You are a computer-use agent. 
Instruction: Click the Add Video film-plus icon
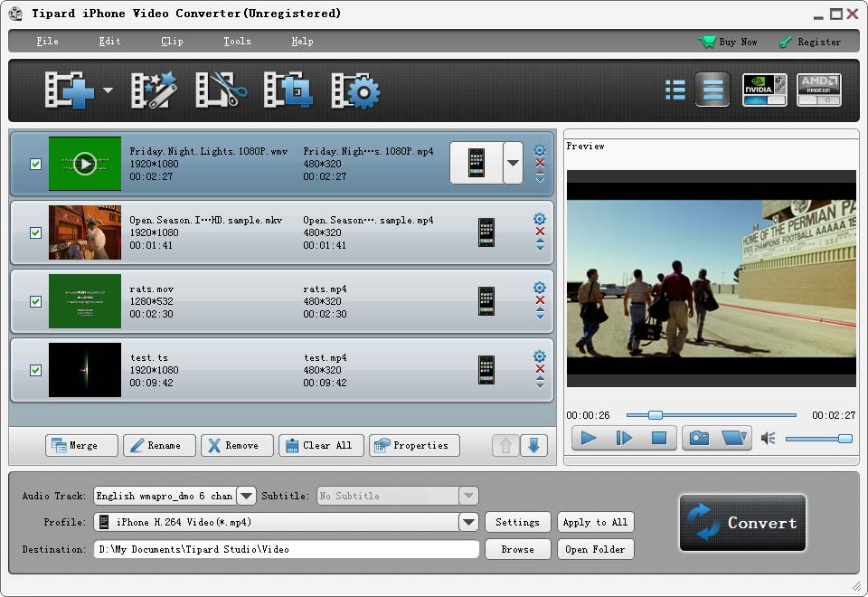70,90
